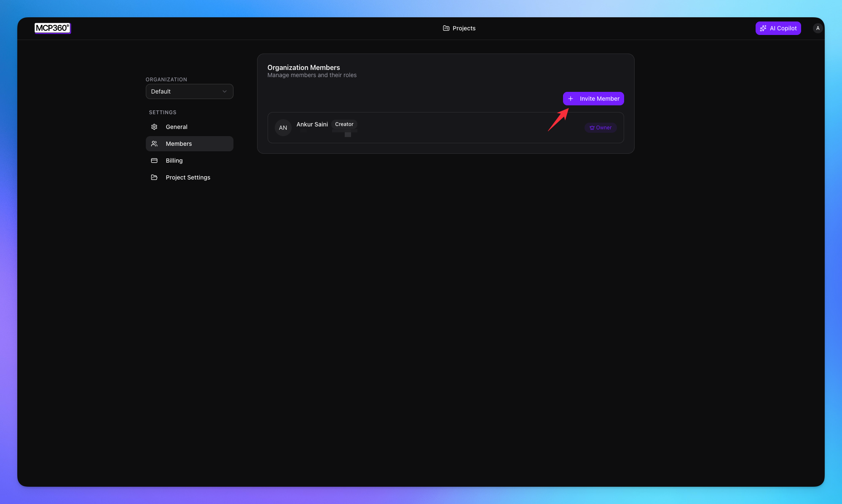
Task: Click the MCP360 logo
Action: [52, 28]
